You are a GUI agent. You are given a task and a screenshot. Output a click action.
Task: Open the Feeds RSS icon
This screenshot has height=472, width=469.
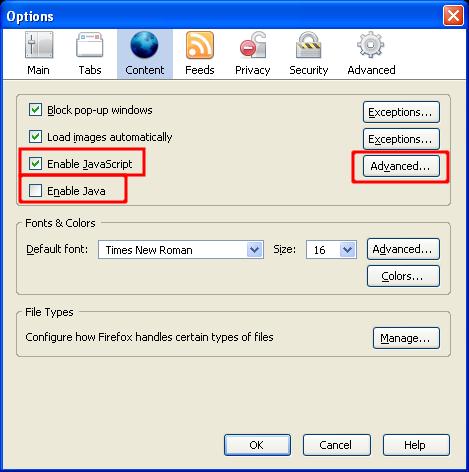(x=200, y=45)
